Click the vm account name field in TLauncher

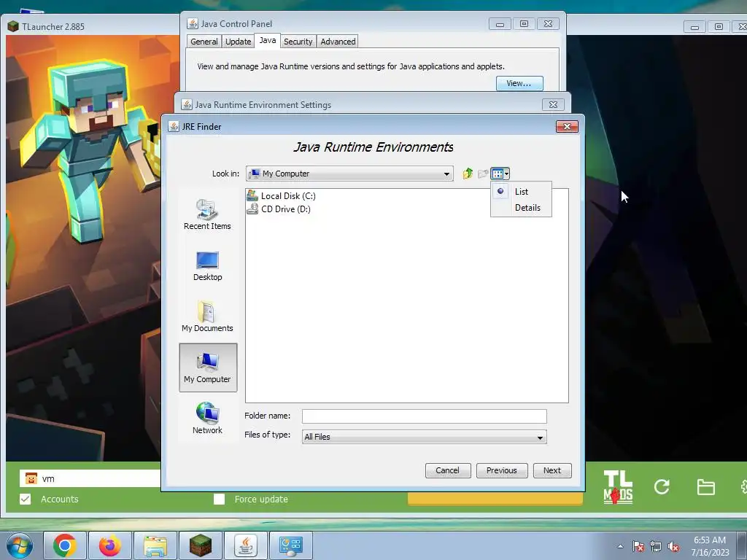[x=90, y=478]
